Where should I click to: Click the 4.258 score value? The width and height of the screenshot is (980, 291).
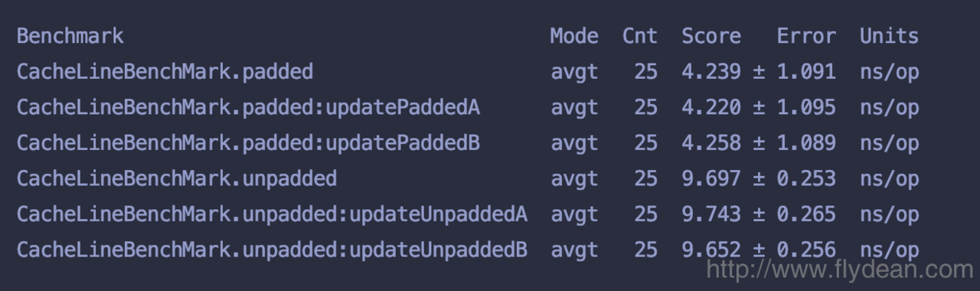coord(711,142)
